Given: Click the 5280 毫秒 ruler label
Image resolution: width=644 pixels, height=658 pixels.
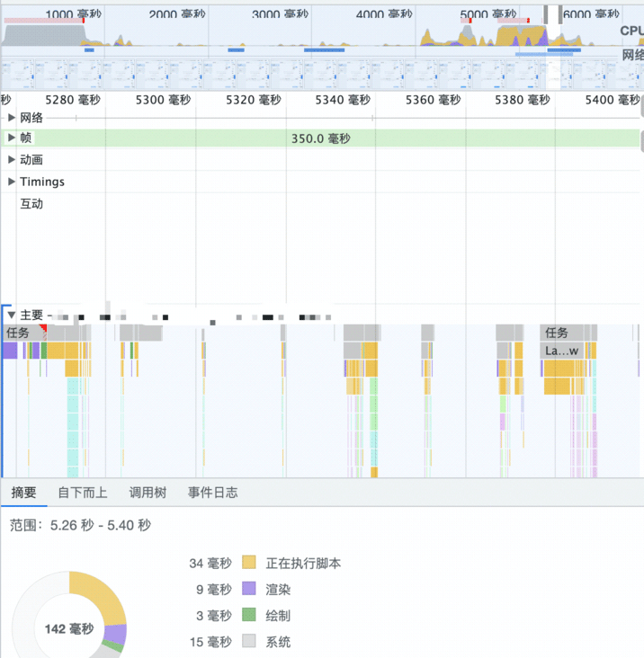Looking at the screenshot, I should [73, 100].
